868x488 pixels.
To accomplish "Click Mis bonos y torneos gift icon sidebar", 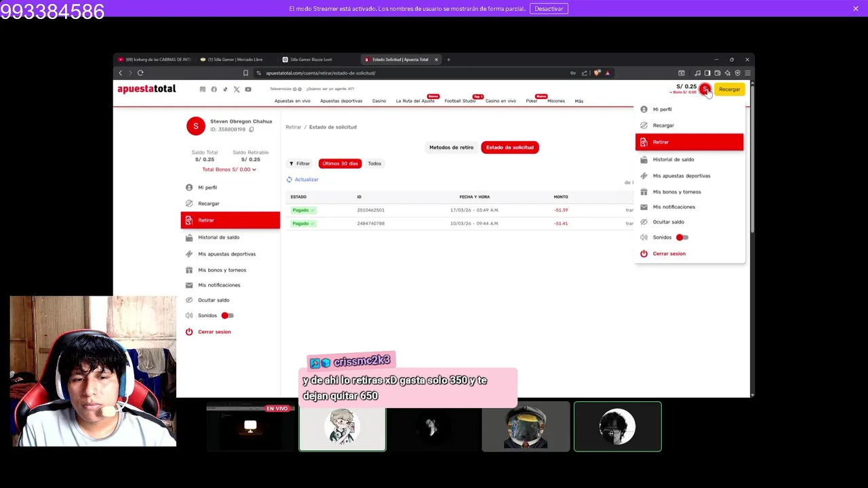I will point(189,270).
